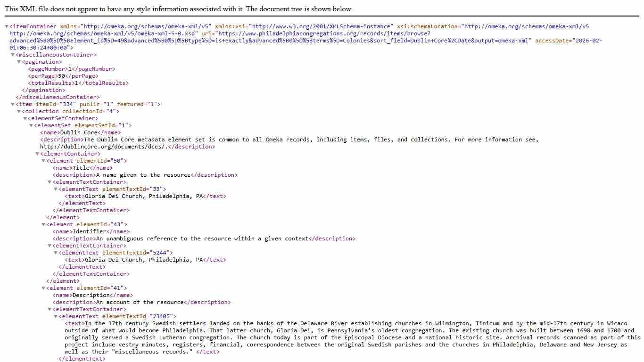Click the totalResults element line
Screen dimensions: 644x362
click(78, 83)
